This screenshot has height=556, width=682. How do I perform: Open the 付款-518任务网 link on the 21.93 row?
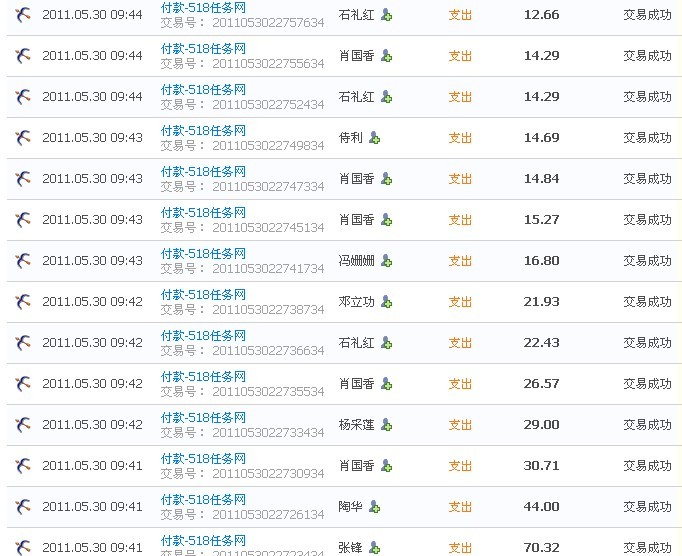click(203, 295)
